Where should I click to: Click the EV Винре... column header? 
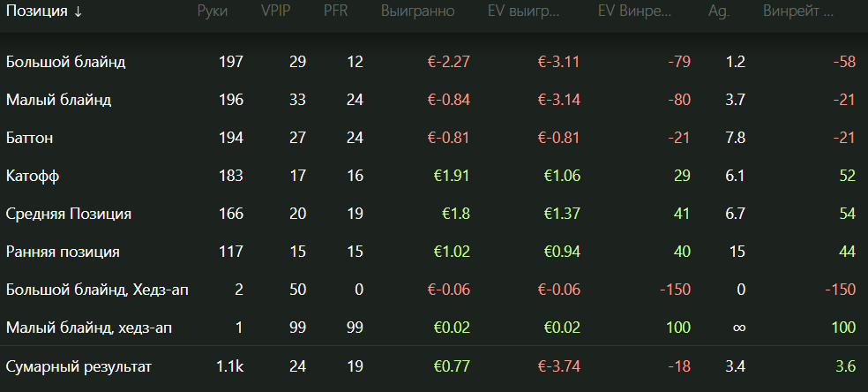(x=635, y=11)
